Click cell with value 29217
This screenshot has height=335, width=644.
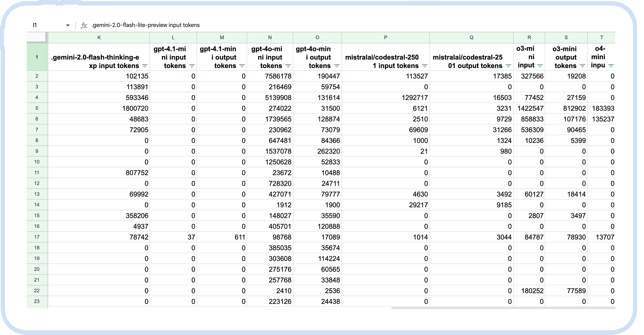point(386,205)
